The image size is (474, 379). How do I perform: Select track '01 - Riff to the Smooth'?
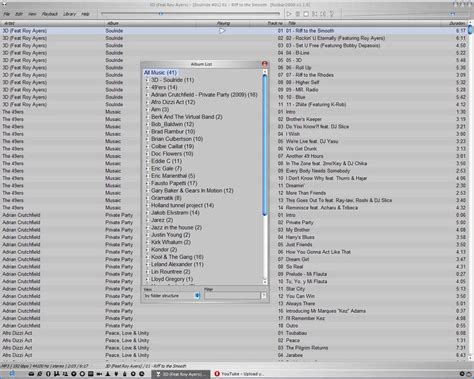click(x=310, y=31)
